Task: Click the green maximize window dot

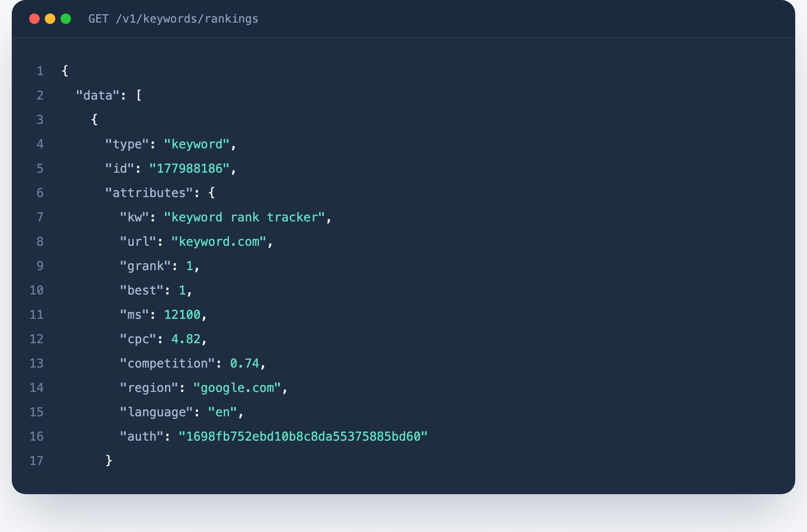Action: 66,19
